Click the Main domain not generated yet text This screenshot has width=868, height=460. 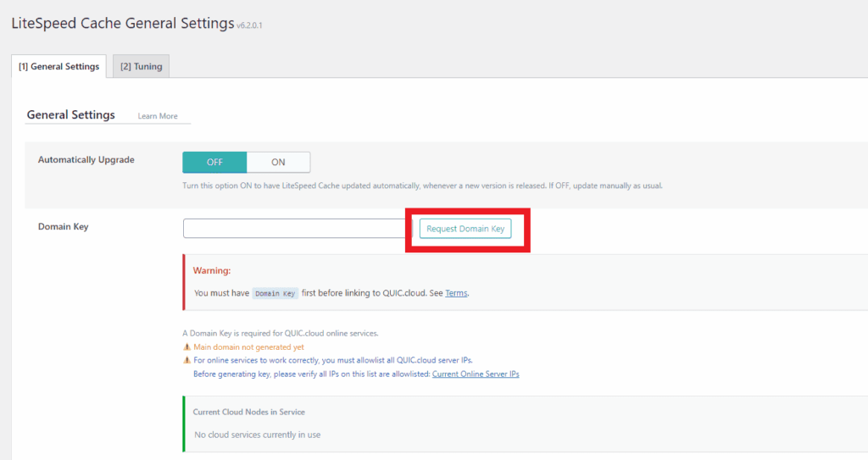pyautogui.click(x=248, y=347)
